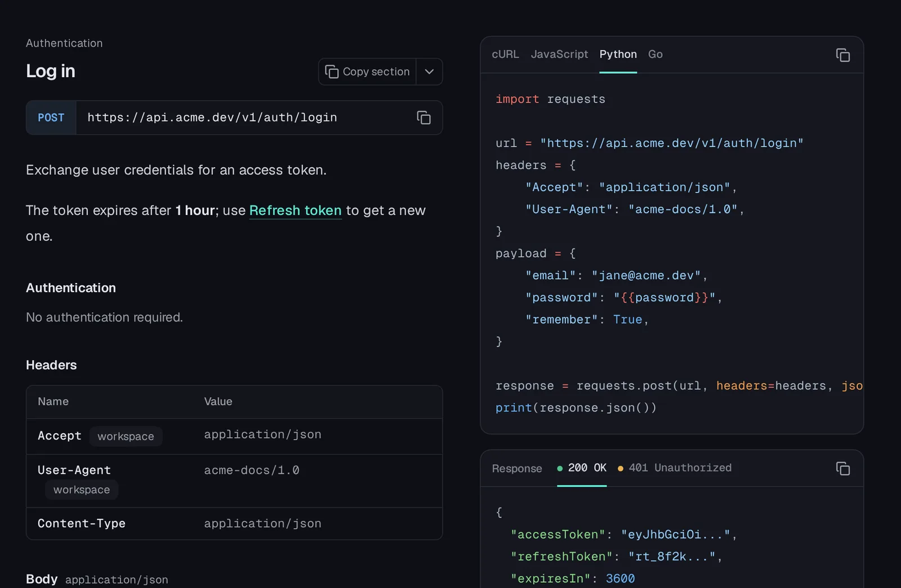
Task: Click the workspace tag under User-Agent
Action: 82,490
